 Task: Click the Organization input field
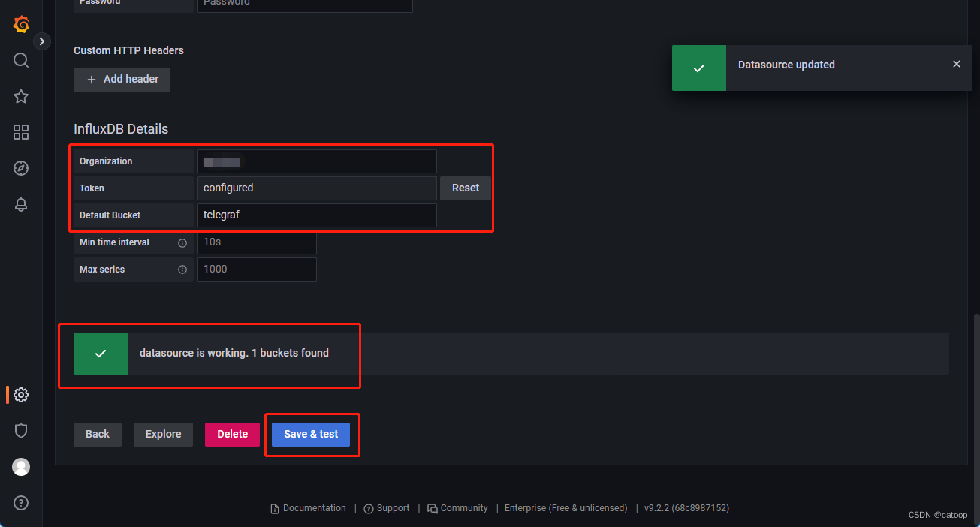click(316, 161)
